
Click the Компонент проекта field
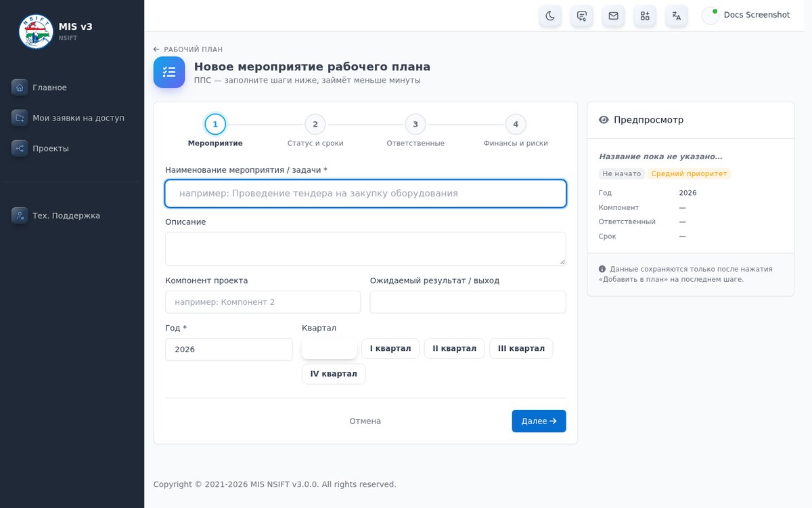click(263, 302)
